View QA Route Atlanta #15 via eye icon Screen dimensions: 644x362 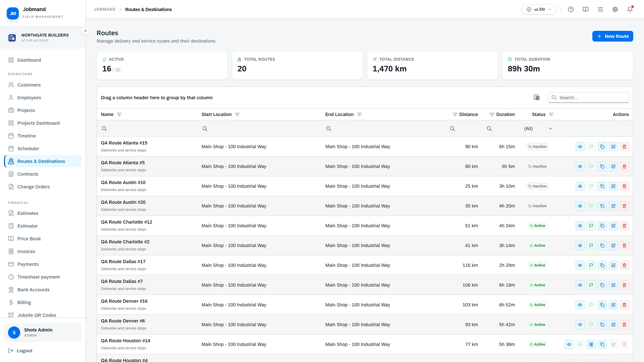point(580,147)
